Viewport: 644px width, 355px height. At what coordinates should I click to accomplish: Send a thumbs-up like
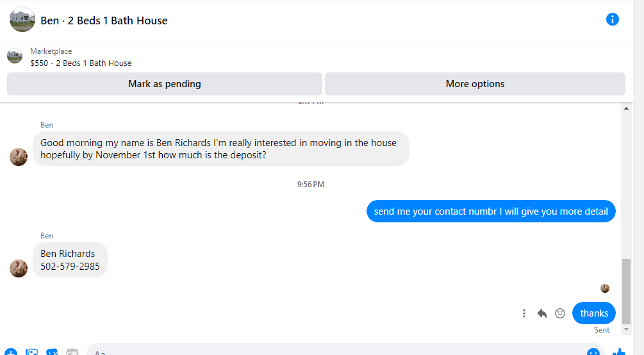point(618,352)
